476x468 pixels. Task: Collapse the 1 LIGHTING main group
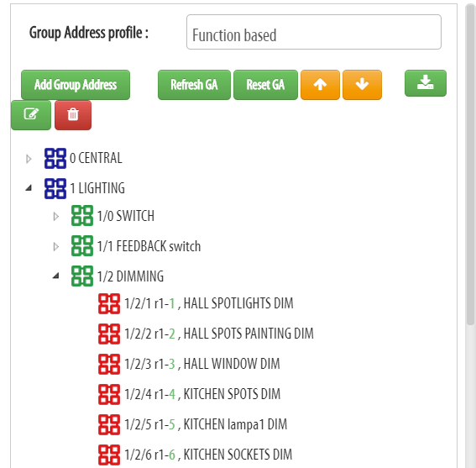[29, 188]
